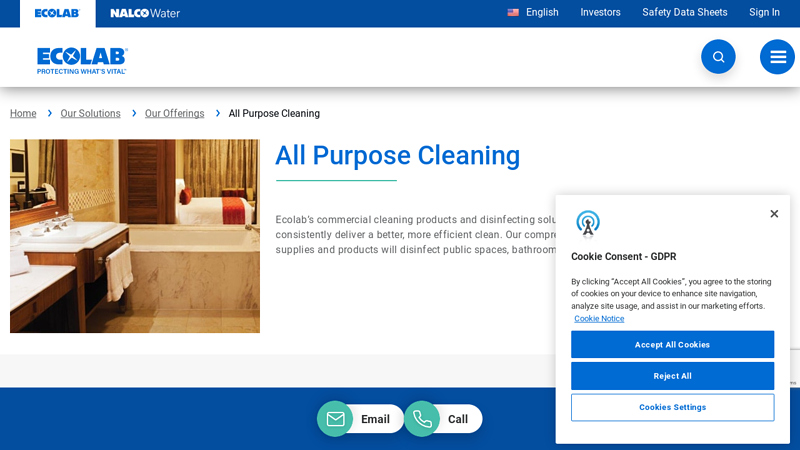Image resolution: width=800 pixels, height=450 pixels.
Task: Open Safety Data Sheets
Action: tap(684, 12)
